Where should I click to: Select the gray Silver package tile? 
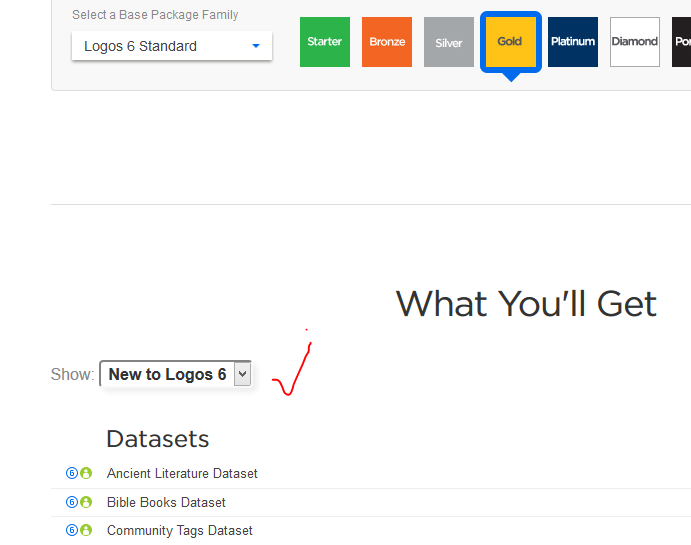[449, 42]
